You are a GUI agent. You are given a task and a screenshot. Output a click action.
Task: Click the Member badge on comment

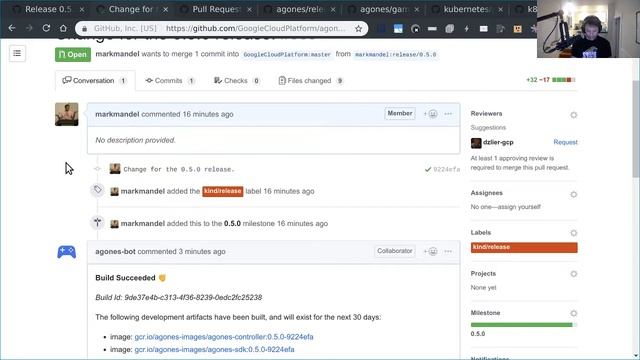tap(400, 113)
